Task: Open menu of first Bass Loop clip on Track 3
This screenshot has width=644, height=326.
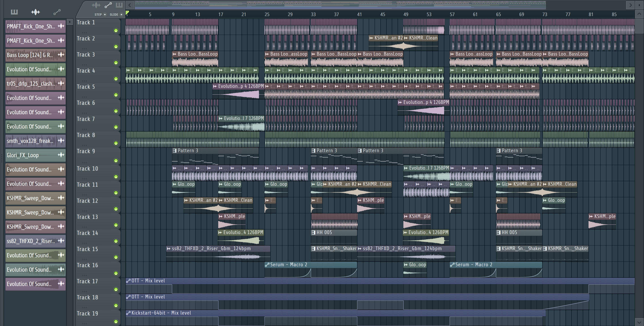Action: click(x=174, y=54)
